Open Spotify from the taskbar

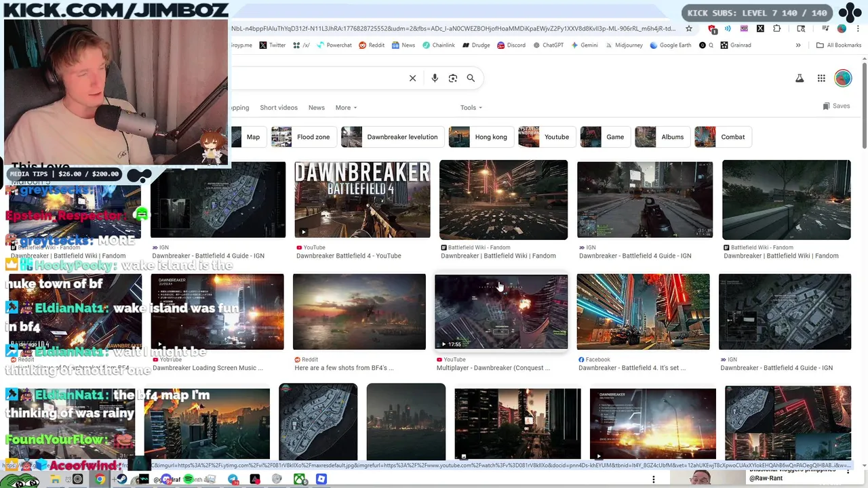(x=189, y=479)
